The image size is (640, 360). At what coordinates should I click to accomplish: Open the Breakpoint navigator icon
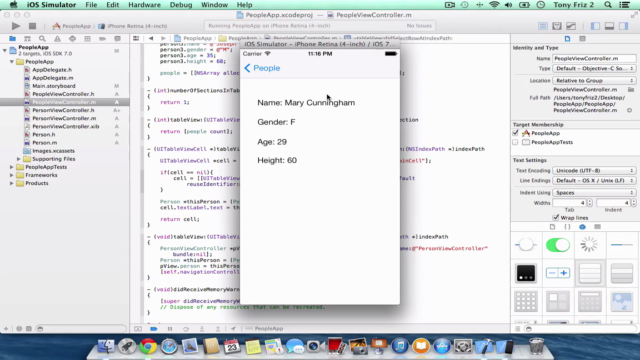coord(102,38)
